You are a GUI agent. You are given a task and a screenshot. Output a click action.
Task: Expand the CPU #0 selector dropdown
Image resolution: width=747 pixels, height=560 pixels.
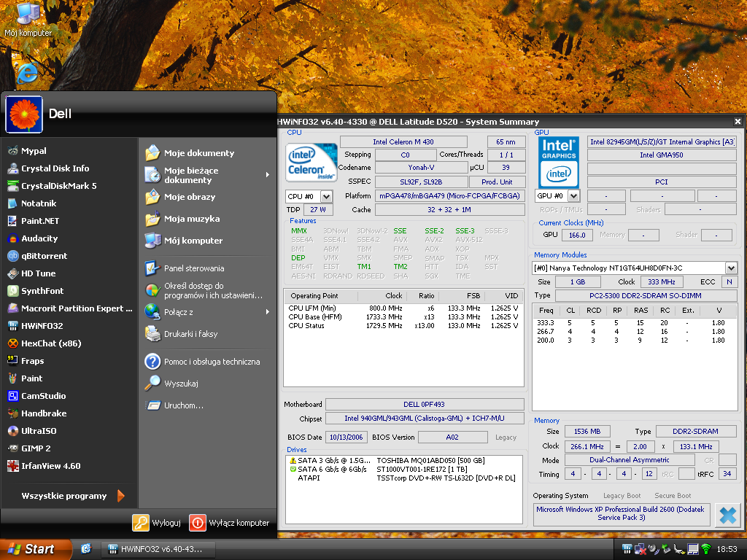326,196
